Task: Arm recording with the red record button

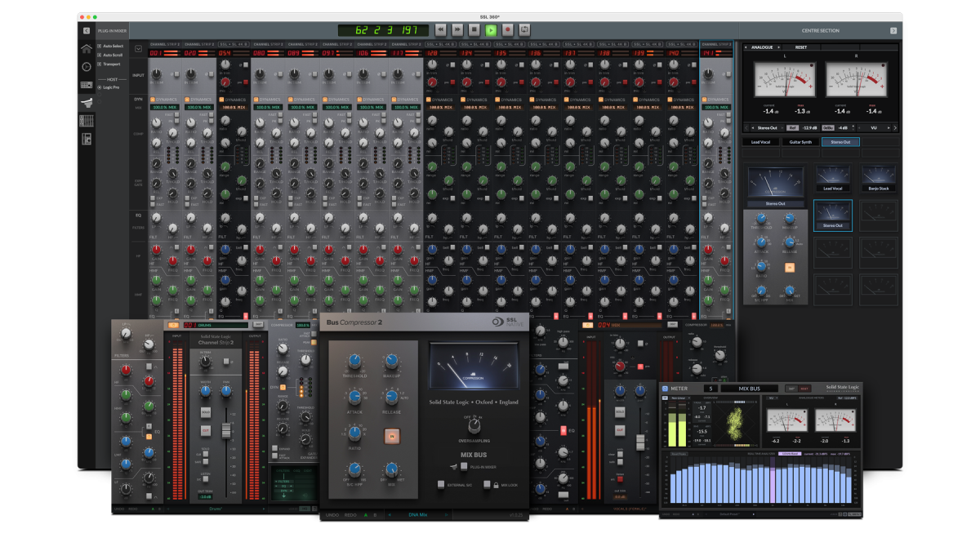Action: pyautogui.click(x=507, y=29)
